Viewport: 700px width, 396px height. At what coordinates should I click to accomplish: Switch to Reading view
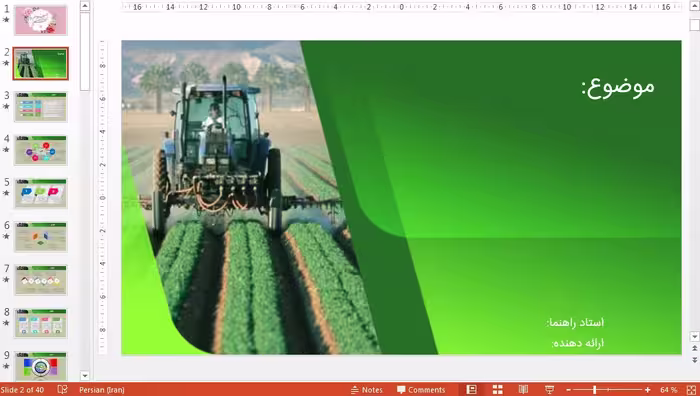[x=523, y=390]
